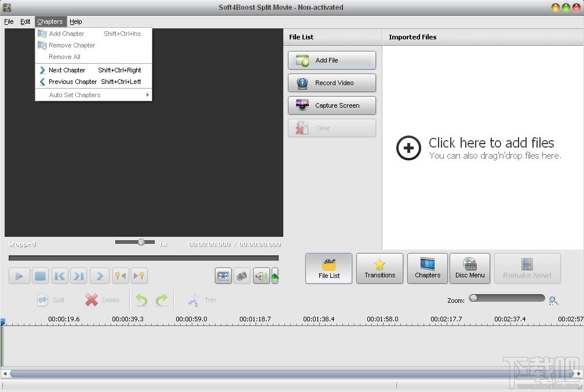Image resolution: width=584 pixels, height=392 pixels.
Task: Click the scrollbar left arrow
Action: tap(5, 373)
